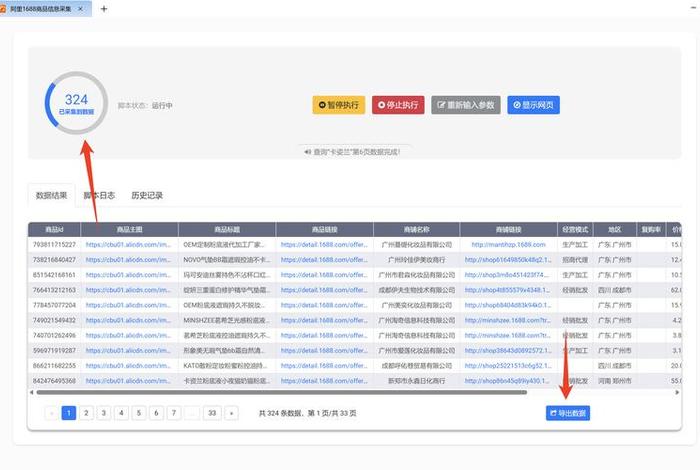Click the red 停止执行 stop button

(x=398, y=105)
